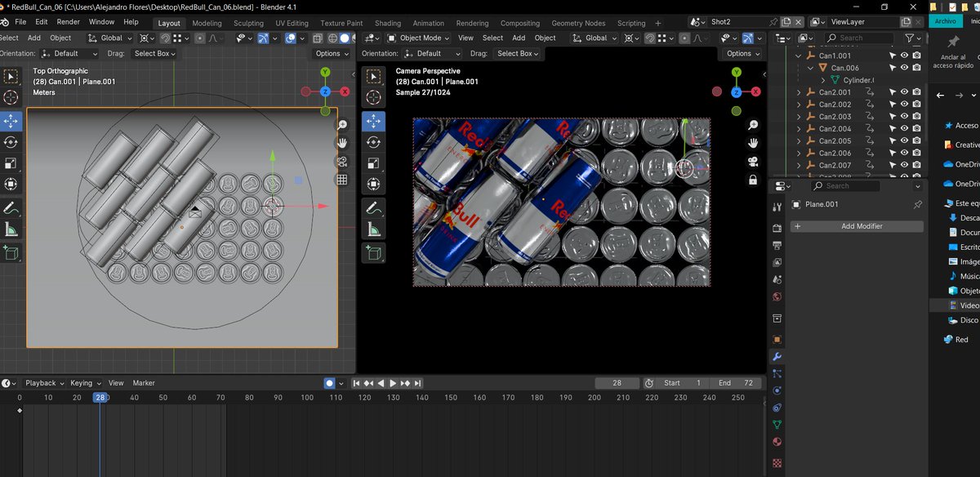Click the current frame field showing 28
The image size is (980, 477).
tap(617, 382)
